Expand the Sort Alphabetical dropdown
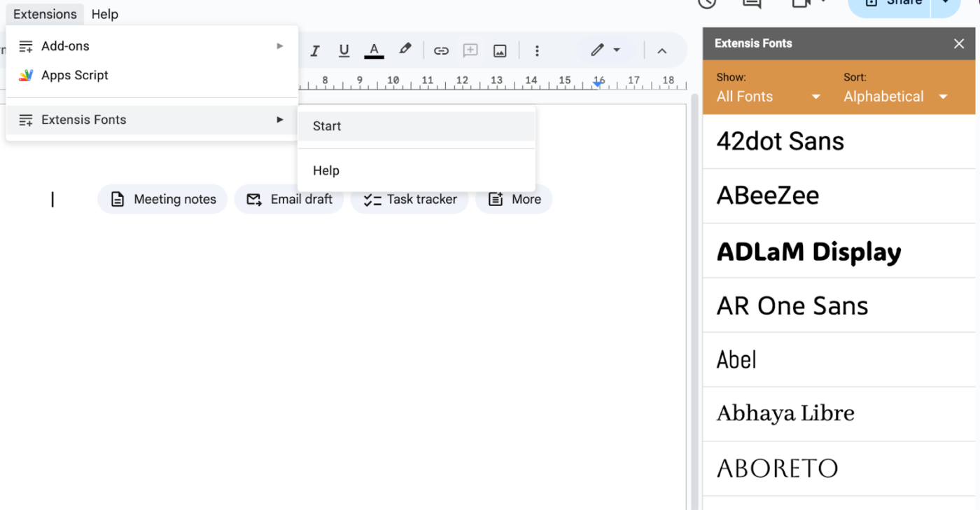Screen dimensions: 980x510 [896, 97]
